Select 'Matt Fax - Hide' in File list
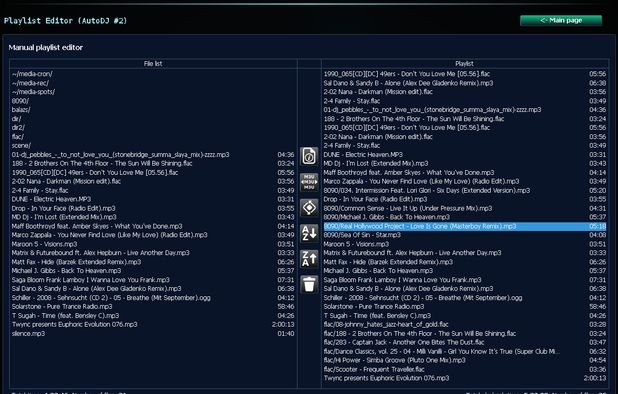Viewport: 618px width, 394px height. (x=153, y=262)
